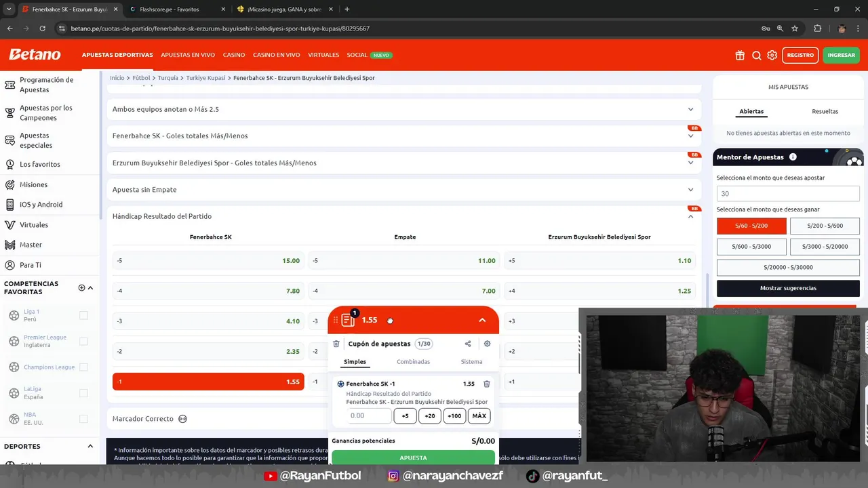Open Casino en Vivo menu item

(277, 55)
